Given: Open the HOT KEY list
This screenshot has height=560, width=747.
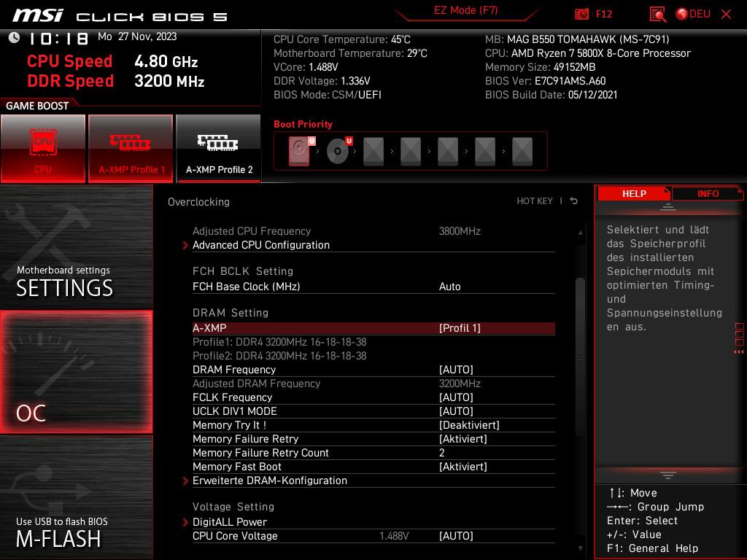Looking at the screenshot, I should point(535,201).
